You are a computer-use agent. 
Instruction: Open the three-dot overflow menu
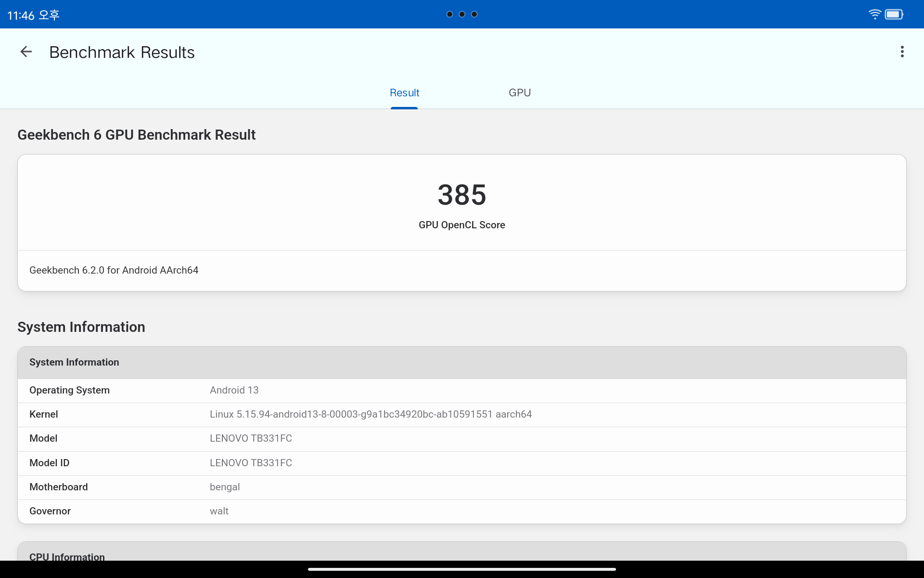click(x=902, y=52)
